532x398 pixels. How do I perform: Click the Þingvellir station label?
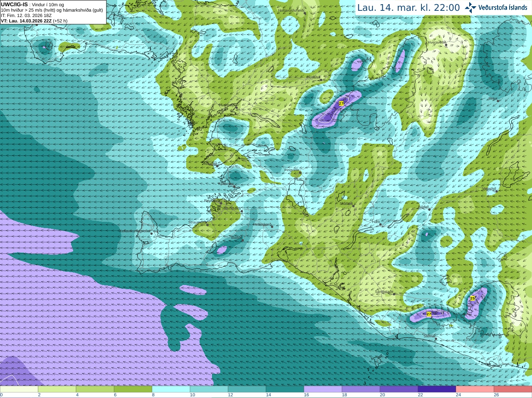[292, 170]
